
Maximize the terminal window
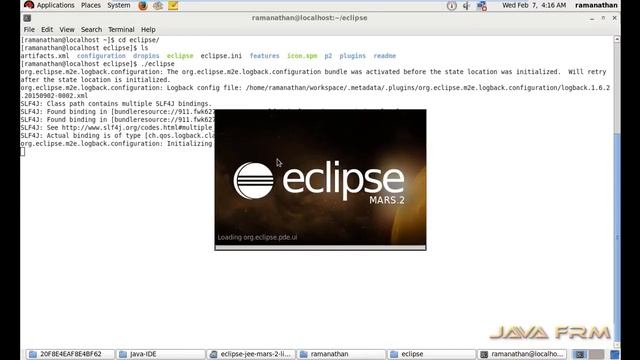point(603,18)
